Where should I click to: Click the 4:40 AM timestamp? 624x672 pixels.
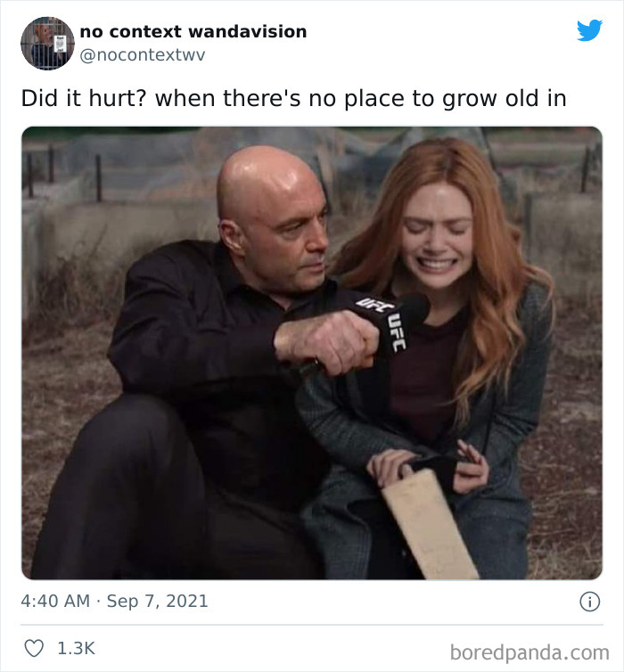(x=55, y=601)
